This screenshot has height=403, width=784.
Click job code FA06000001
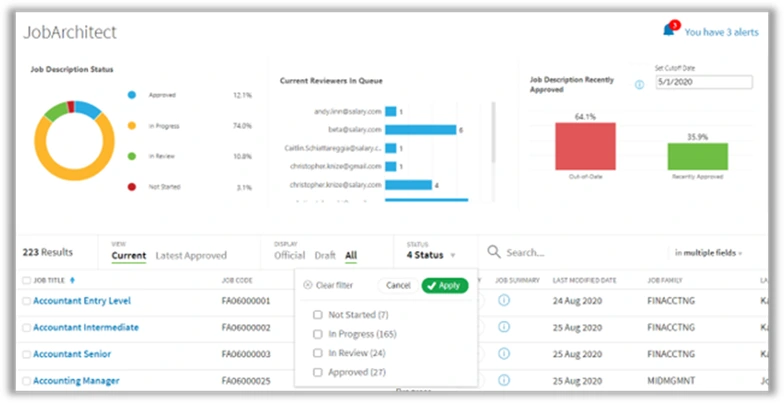pos(246,301)
